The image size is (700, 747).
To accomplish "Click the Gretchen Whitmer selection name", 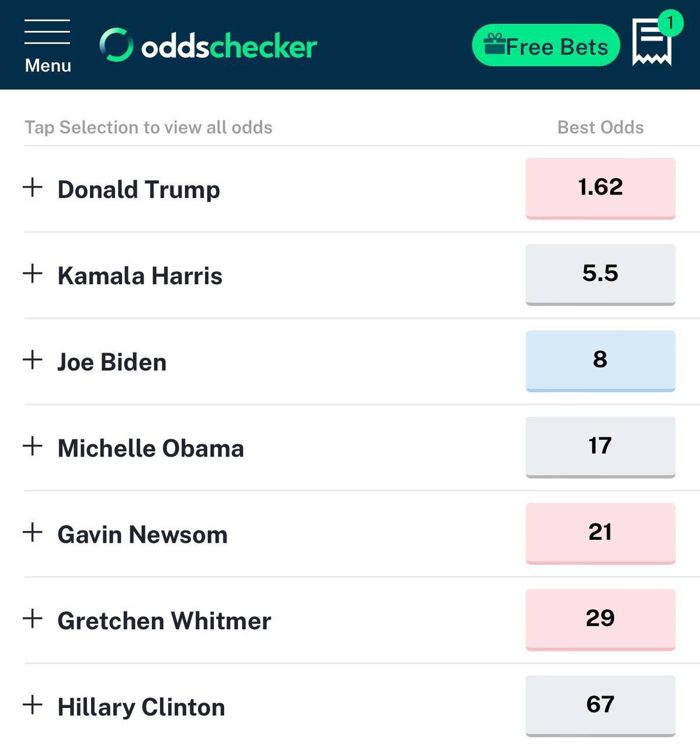I will click(164, 621).
